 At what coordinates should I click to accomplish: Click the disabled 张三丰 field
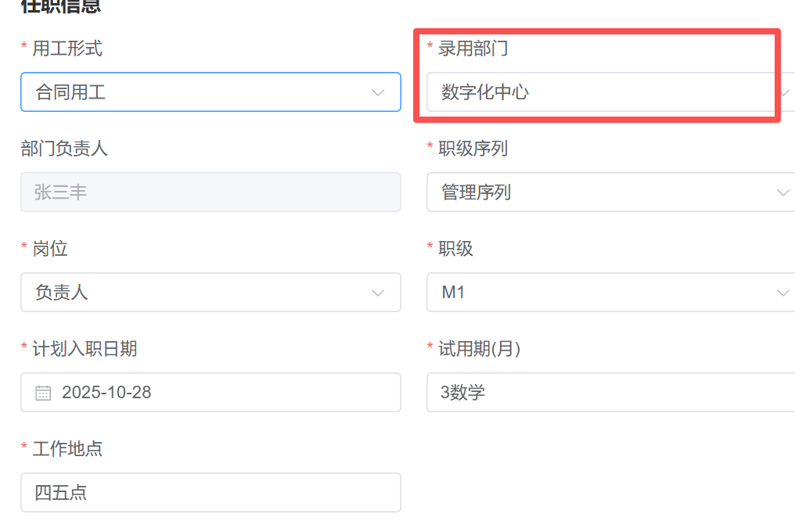pos(210,192)
